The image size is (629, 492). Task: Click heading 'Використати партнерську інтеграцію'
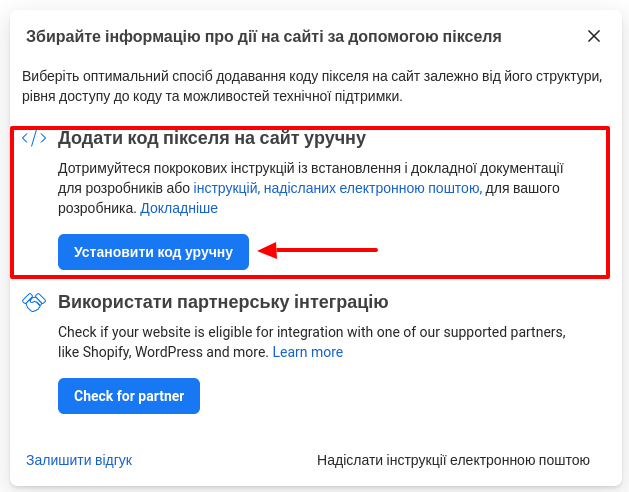[x=223, y=302]
